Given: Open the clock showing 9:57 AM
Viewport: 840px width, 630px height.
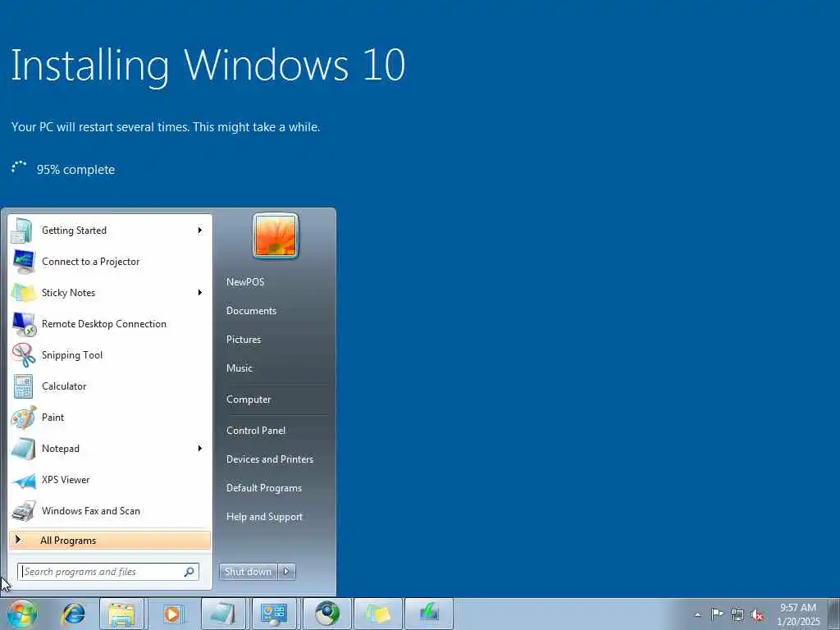Looking at the screenshot, I should pos(798,614).
